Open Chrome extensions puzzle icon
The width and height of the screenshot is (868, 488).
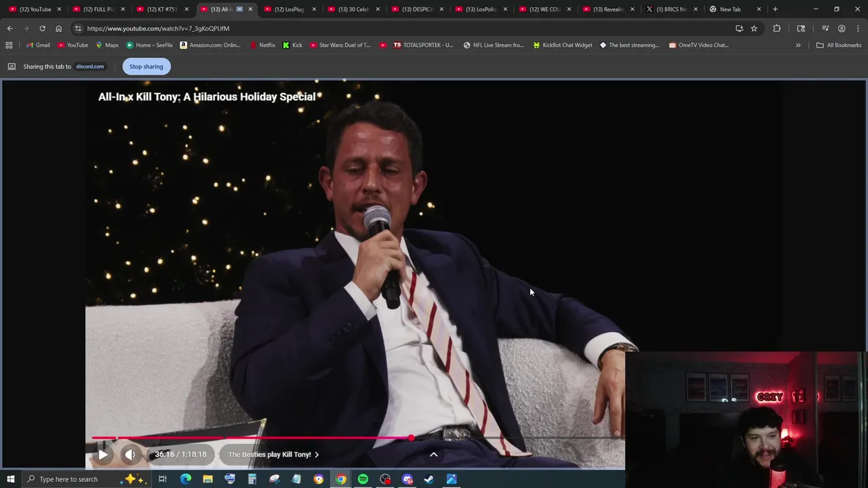click(x=776, y=28)
